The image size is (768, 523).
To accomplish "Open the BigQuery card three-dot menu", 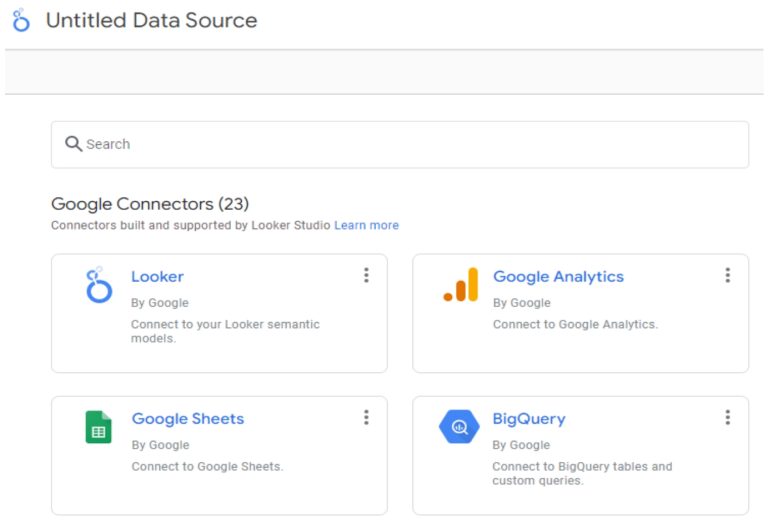I will pyautogui.click(x=728, y=417).
